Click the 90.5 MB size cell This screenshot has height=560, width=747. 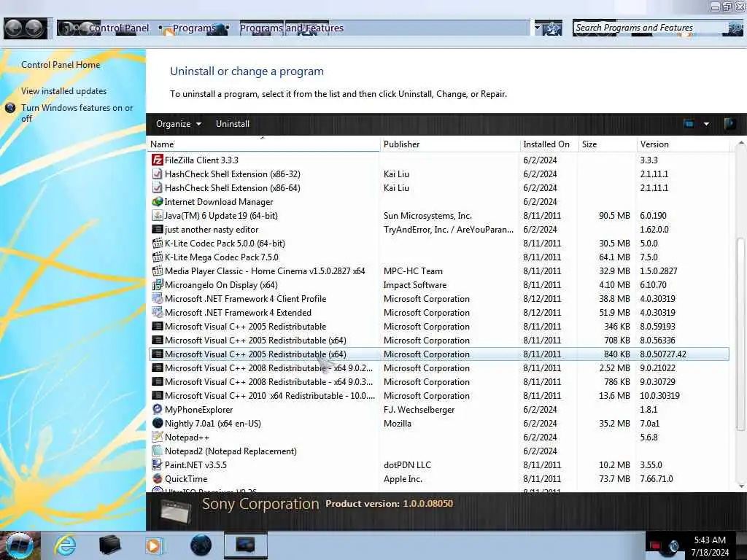(x=614, y=215)
